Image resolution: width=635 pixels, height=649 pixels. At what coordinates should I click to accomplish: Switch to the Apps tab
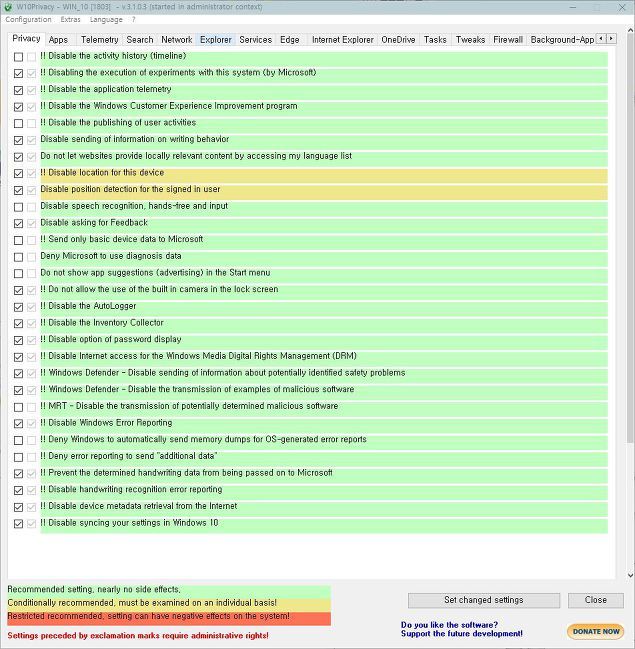coord(58,40)
